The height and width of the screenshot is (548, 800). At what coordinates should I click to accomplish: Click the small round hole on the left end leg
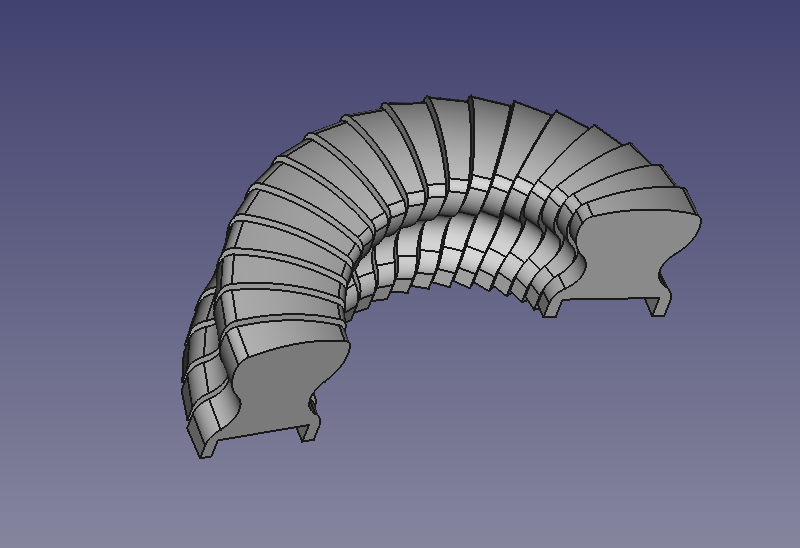coord(312,405)
